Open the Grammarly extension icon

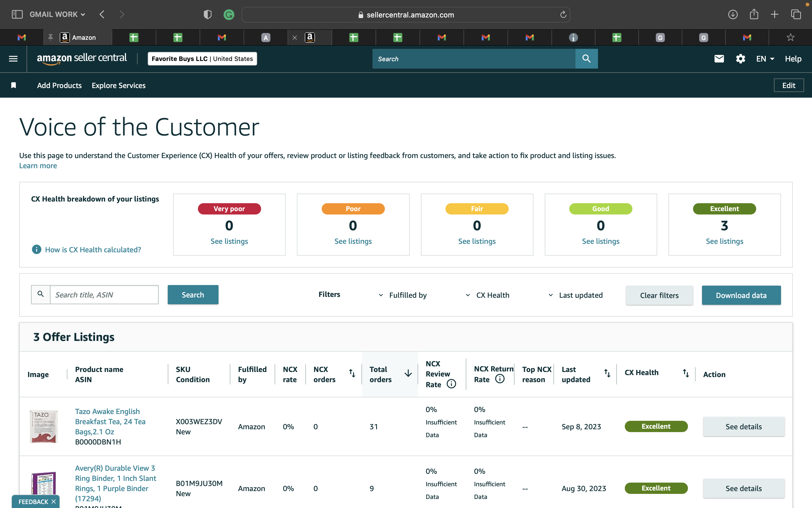(229, 14)
